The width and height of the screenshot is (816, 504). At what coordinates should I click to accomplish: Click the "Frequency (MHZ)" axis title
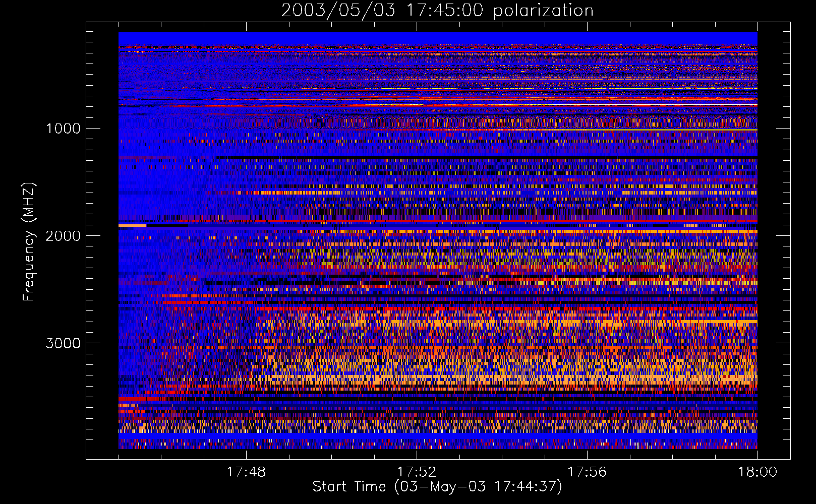click(x=29, y=242)
